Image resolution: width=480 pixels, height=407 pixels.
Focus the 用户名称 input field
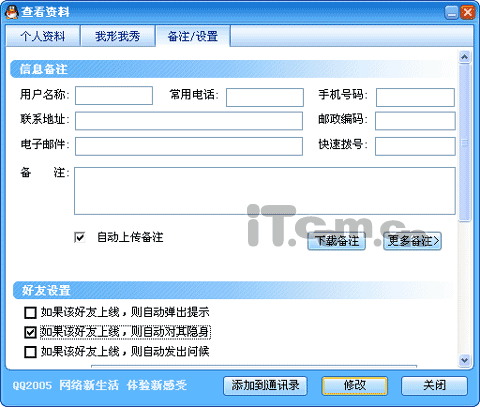coord(114,96)
